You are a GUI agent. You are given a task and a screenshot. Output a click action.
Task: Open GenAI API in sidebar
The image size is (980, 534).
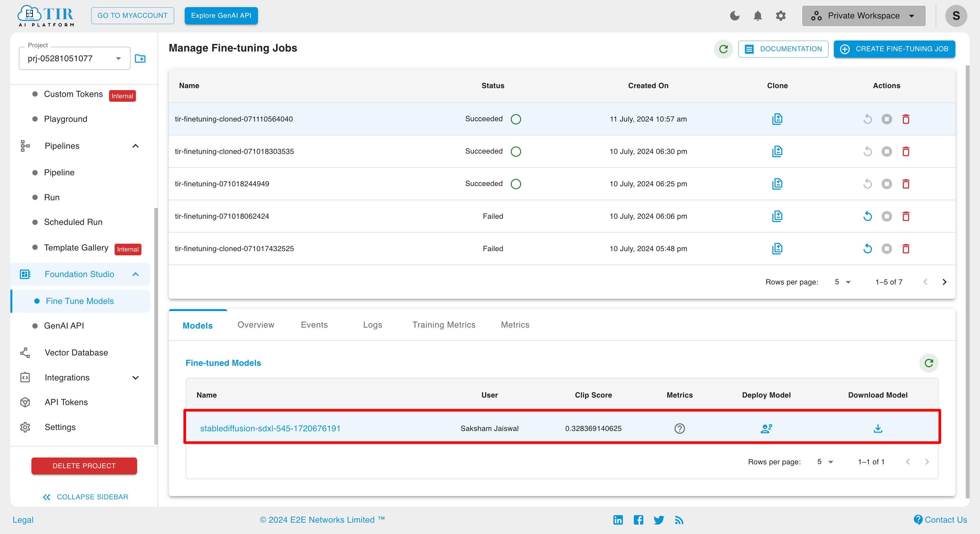coord(64,326)
